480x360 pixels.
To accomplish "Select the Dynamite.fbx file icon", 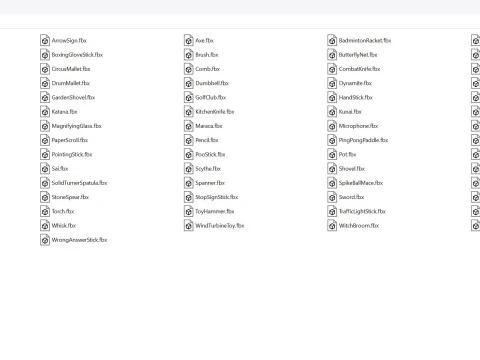I will (332, 83).
